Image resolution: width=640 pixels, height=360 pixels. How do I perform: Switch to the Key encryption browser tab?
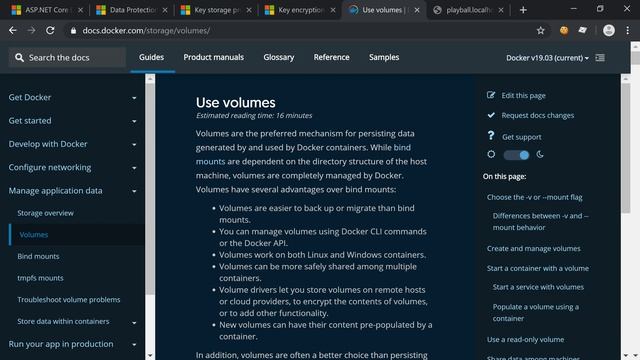(299, 10)
